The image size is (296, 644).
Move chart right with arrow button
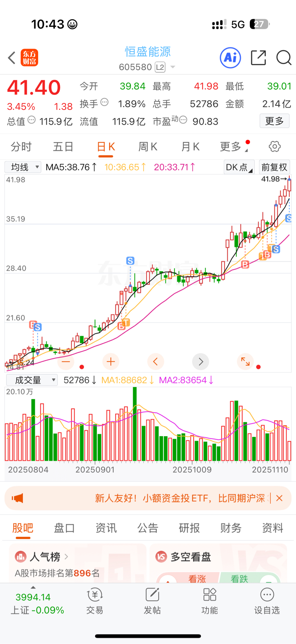point(200,361)
